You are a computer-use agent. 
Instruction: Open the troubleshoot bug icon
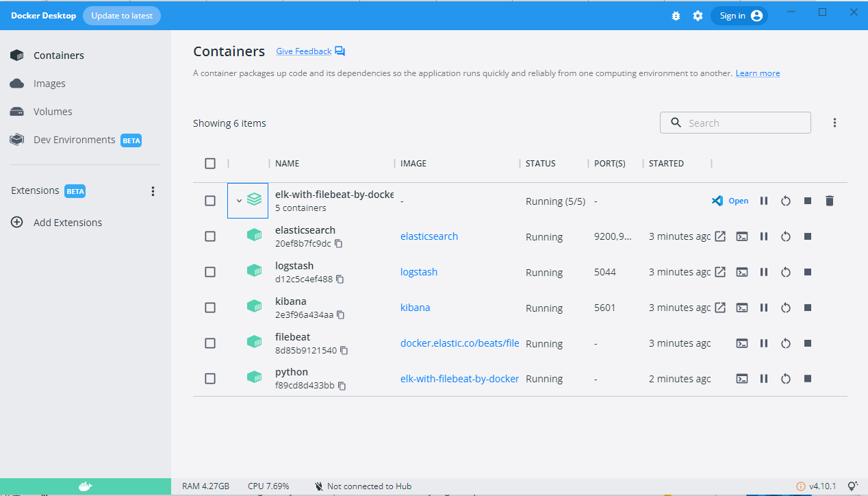pos(676,16)
